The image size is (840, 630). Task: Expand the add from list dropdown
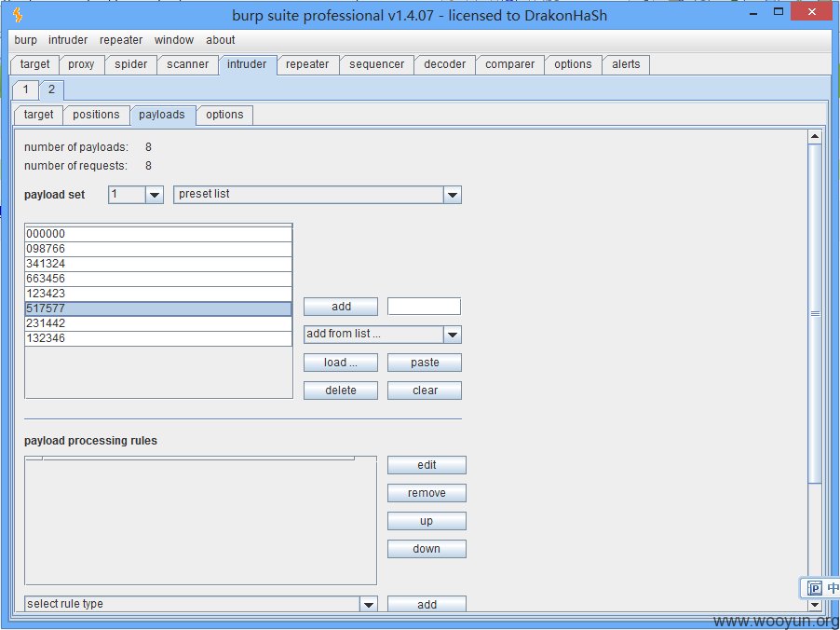point(453,335)
